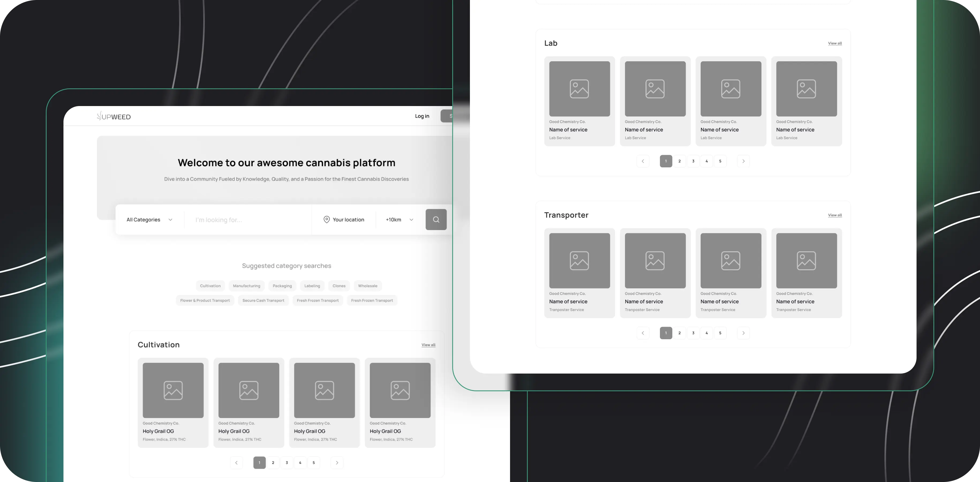Open first Holy Grail OG card image

tap(173, 390)
